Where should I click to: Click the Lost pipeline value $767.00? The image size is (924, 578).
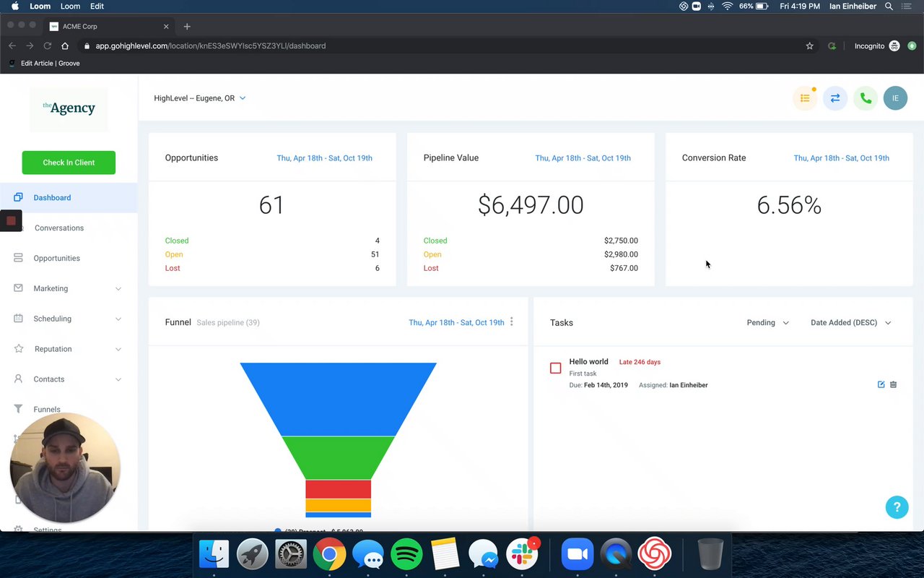tap(624, 268)
